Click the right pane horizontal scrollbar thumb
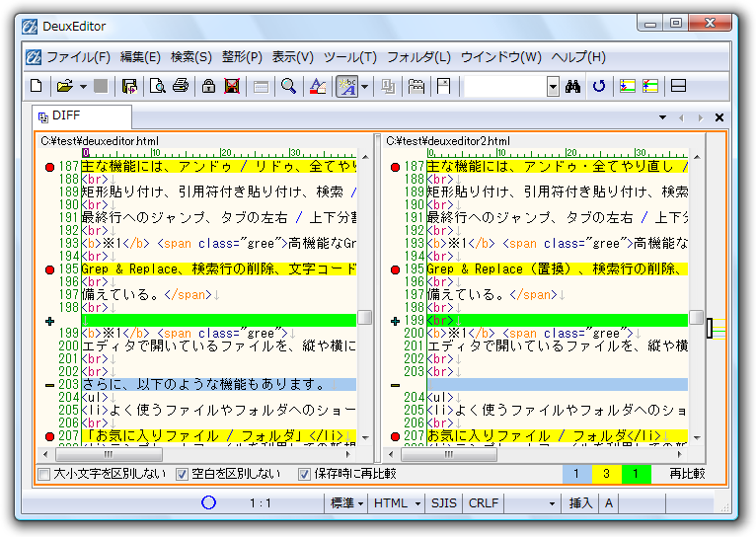756x537 pixels. click(x=448, y=454)
